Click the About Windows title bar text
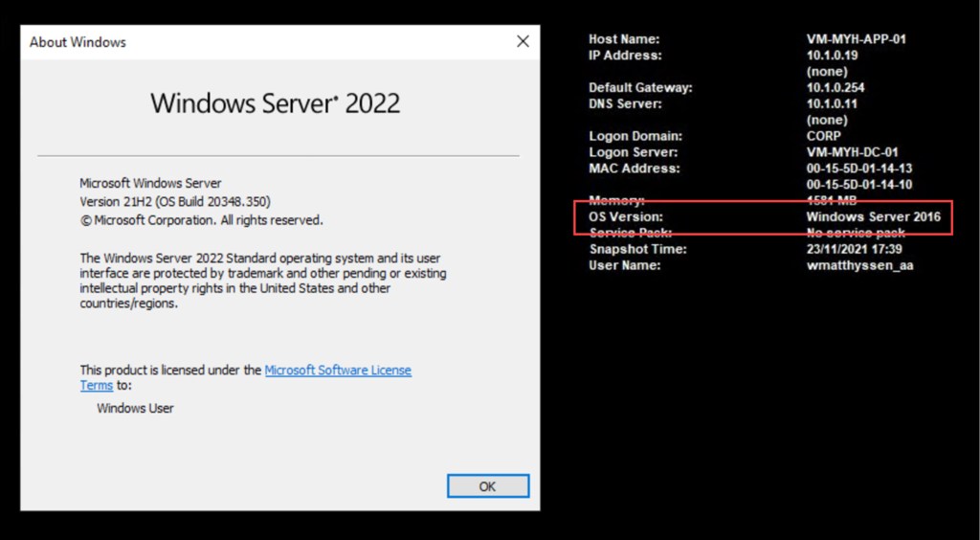The image size is (980, 540). click(78, 42)
